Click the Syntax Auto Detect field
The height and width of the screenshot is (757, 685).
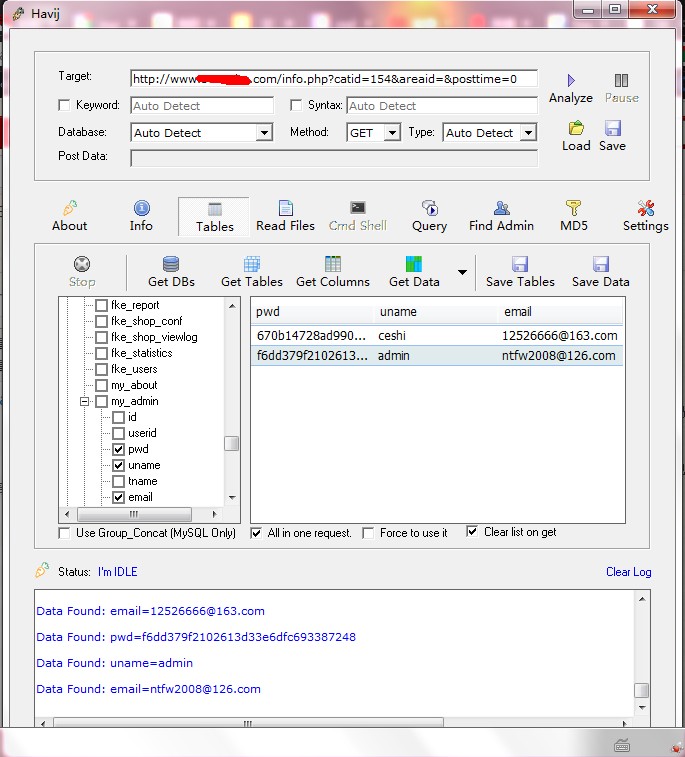click(442, 106)
